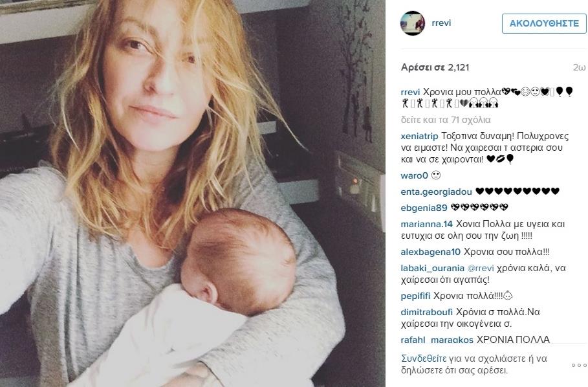View the 2,121 likes count
The width and height of the screenshot is (588, 387).
(x=435, y=67)
